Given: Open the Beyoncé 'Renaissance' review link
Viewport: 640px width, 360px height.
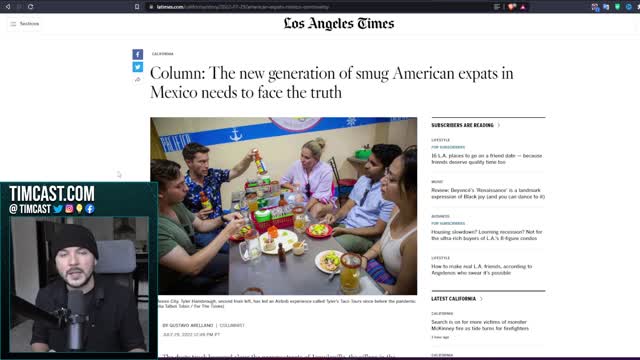Looking at the screenshot, I should [488, 193].
